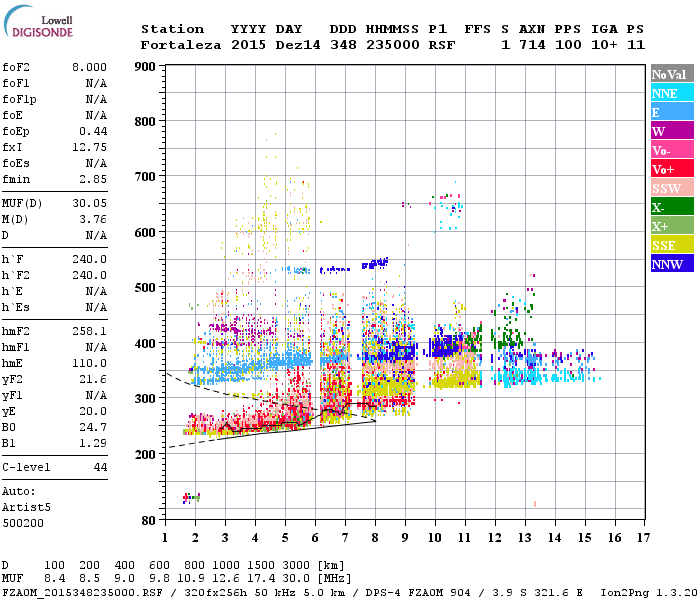Select the X+ light green legend swatch

672,226
